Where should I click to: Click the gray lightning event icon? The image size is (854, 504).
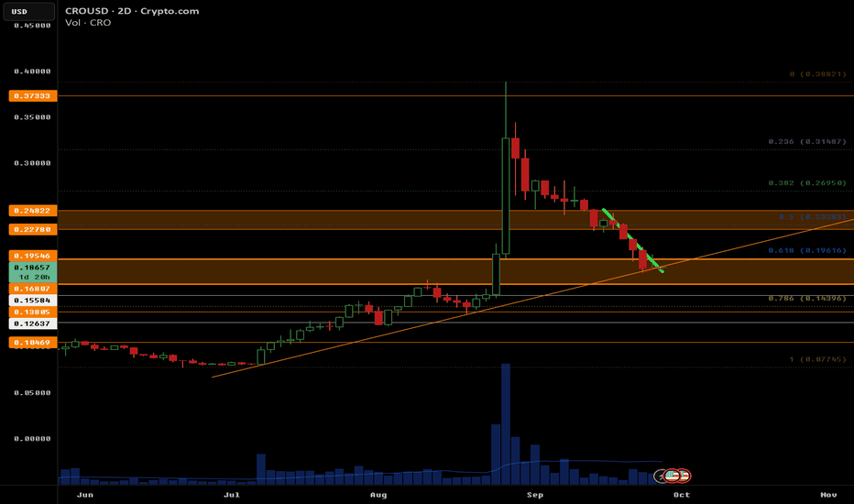coord(660,476)
